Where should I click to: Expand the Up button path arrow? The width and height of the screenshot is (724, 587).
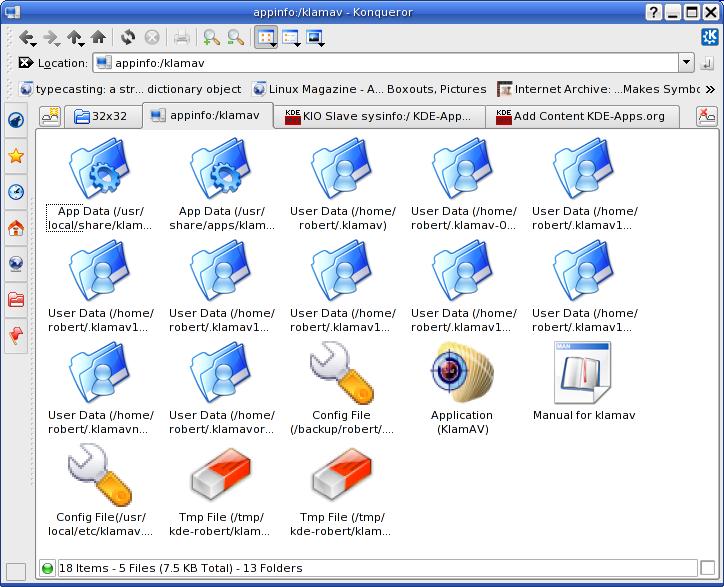(x=82, y=44)
